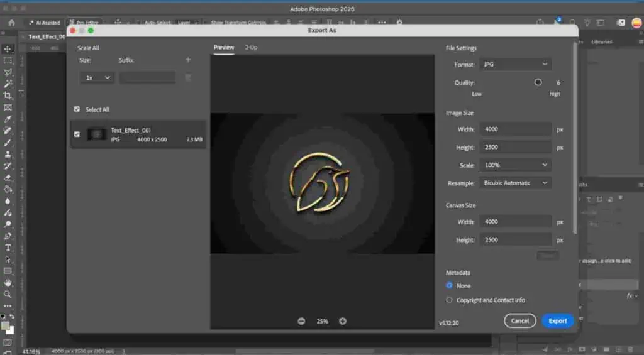Viewport: 644px width, 355px height.
Task: Zoom out the export preview
Action: coord(301,321)
